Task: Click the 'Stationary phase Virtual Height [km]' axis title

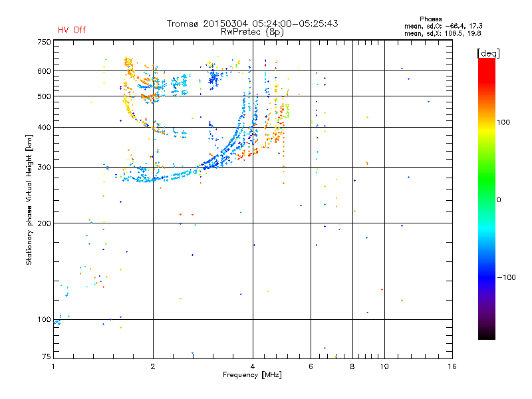Action: click(29, 200)
